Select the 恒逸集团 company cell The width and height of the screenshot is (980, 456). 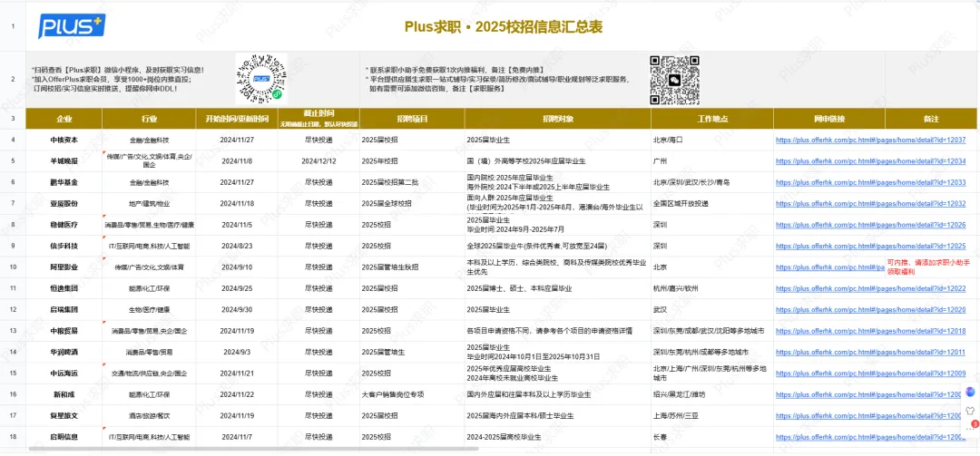click(64, 288)
